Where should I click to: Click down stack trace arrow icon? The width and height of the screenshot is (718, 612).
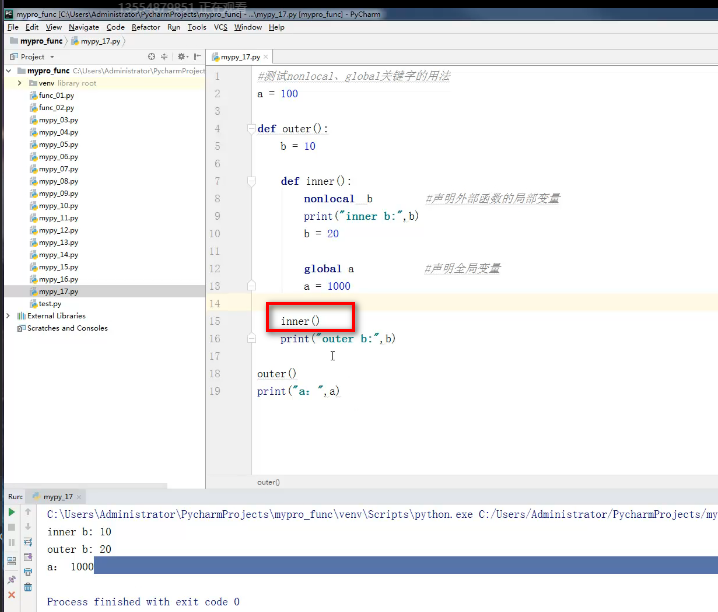[28, 527]
